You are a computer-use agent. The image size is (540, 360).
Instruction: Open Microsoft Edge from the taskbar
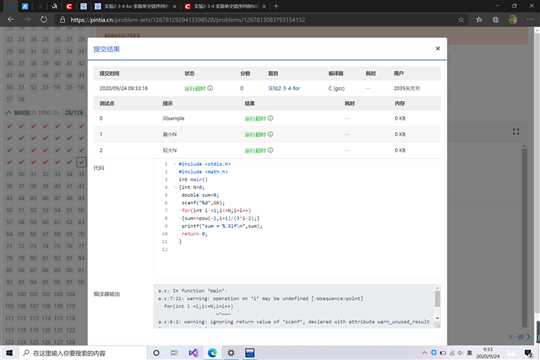pyautogui.click(x=212, y=353)
